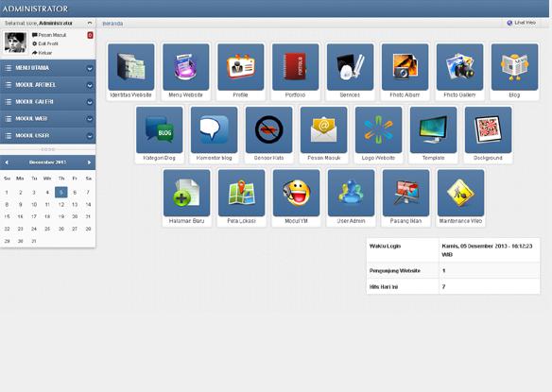Open the Profile module icon

[x=241, y=67]
